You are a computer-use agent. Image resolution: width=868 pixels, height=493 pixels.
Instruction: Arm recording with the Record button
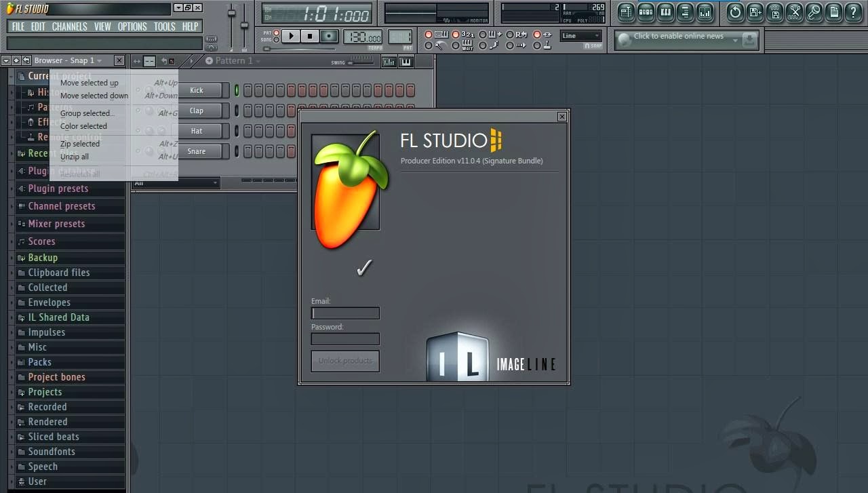[x=330, y=36]
